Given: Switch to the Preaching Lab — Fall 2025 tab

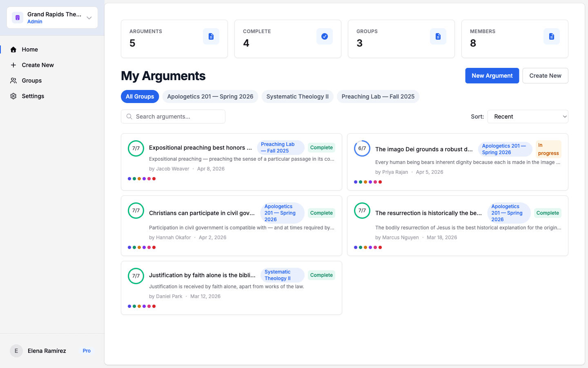Looking at the screenshot, I should (378, 96).
